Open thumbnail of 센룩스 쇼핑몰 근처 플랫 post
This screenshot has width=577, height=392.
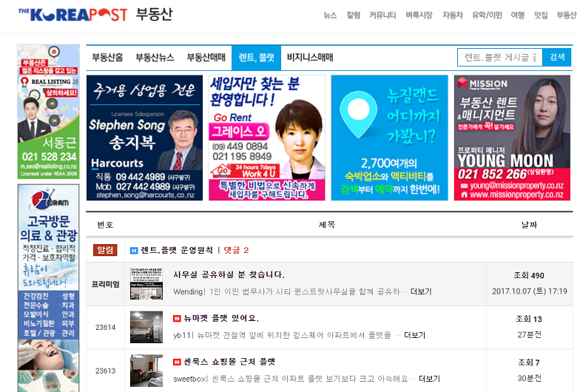pos(146,370)
